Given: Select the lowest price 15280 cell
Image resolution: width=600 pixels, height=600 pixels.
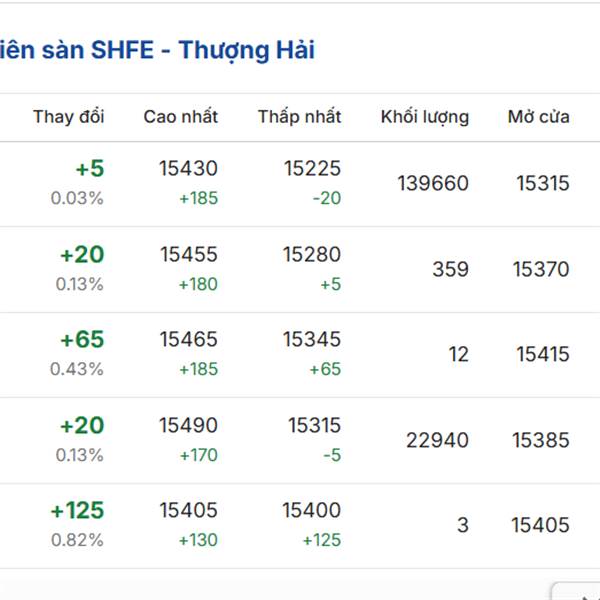Looking at the screenshot, I should (312, 254).
